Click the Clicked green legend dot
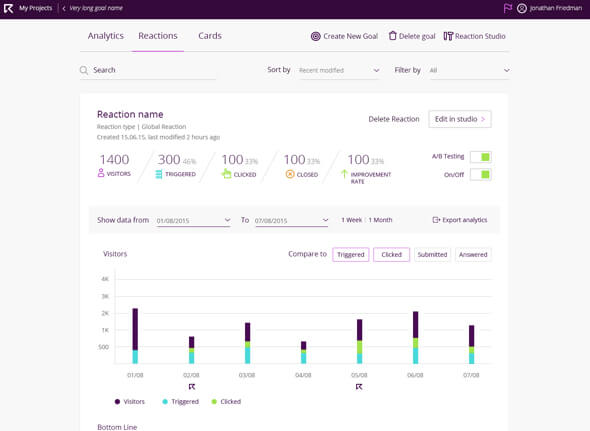Image resolution: width=590 pixels, height=431 pixels. click(x=214, y=402)
